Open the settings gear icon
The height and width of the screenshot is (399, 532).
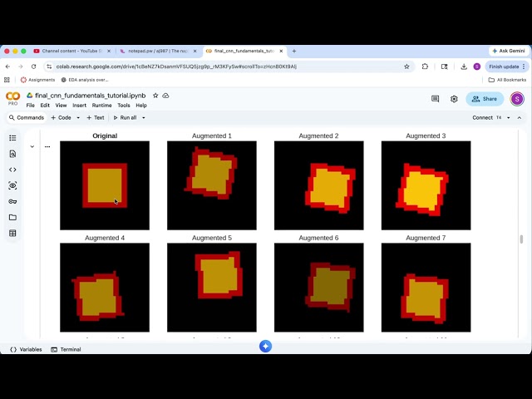click(454, 99)
